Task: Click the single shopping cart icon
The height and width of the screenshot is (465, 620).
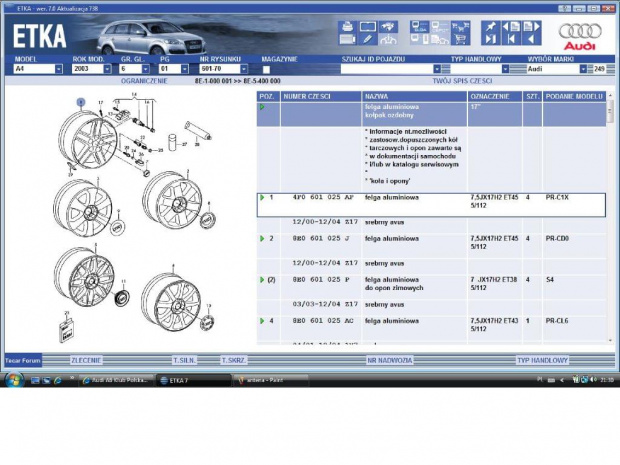Action: tap(460, 39)
